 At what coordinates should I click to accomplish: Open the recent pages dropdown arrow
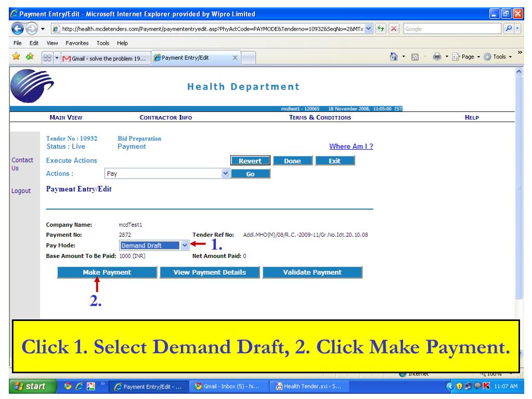(43, 29)
